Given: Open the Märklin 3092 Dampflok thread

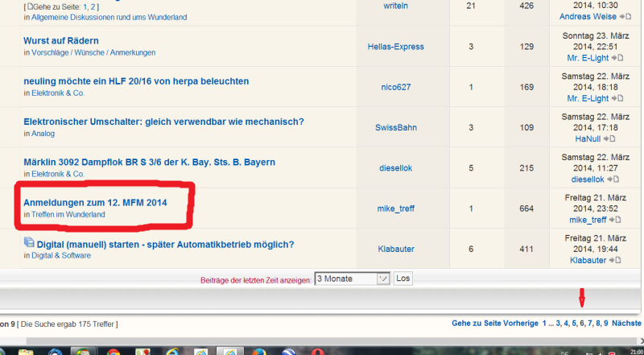Looking at the screenshot, I should [x=149, y=162].
